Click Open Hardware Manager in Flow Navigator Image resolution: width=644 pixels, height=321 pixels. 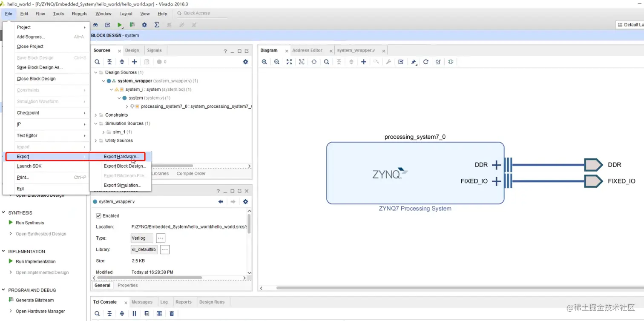[40, 311]
